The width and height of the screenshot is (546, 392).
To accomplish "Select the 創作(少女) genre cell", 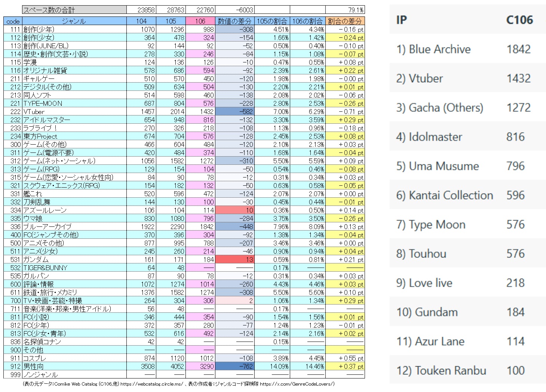I will click(74, 37).
